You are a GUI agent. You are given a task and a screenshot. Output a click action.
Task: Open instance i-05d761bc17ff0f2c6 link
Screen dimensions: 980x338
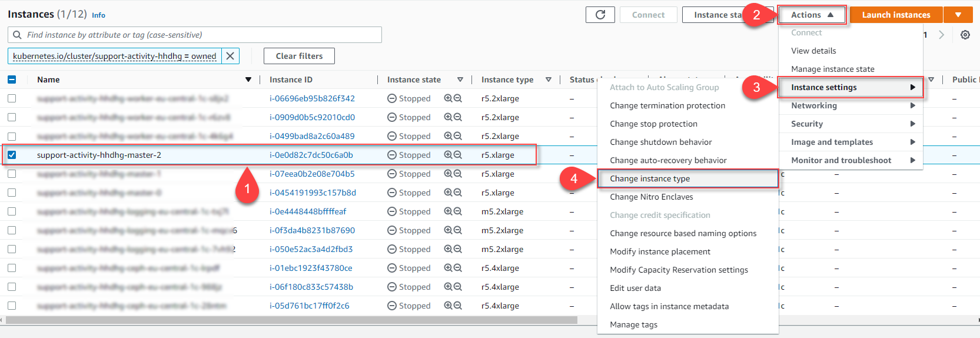pos(310,306)
